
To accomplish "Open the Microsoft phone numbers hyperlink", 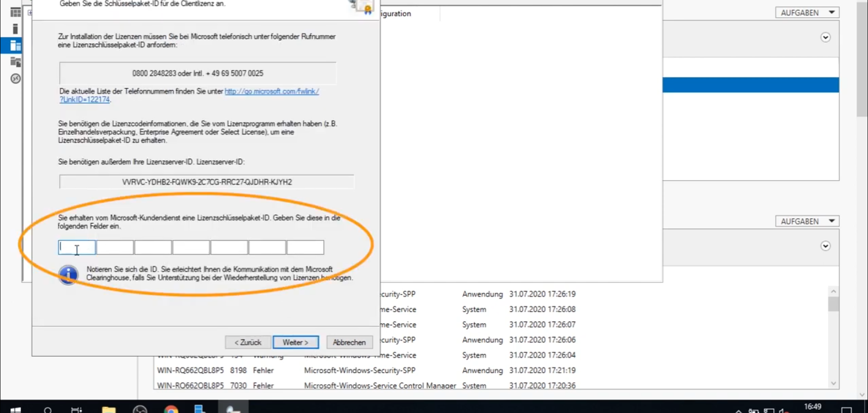I will click(272, 91).
